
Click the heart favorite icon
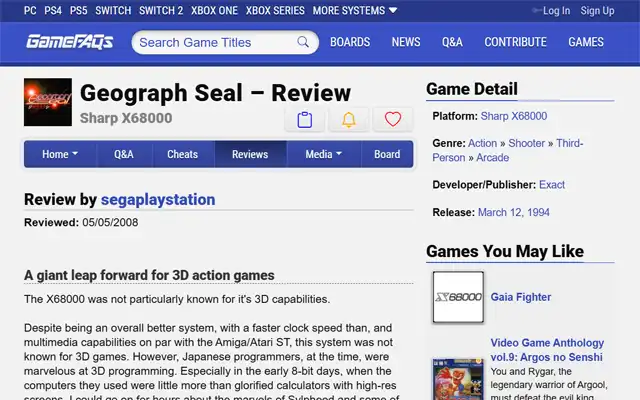[393, 120]
